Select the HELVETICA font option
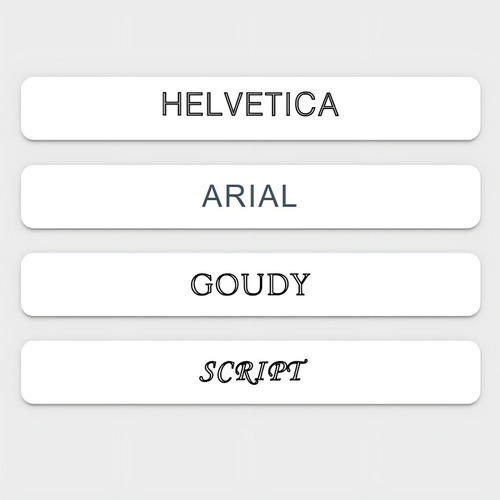 click(250, 108)
